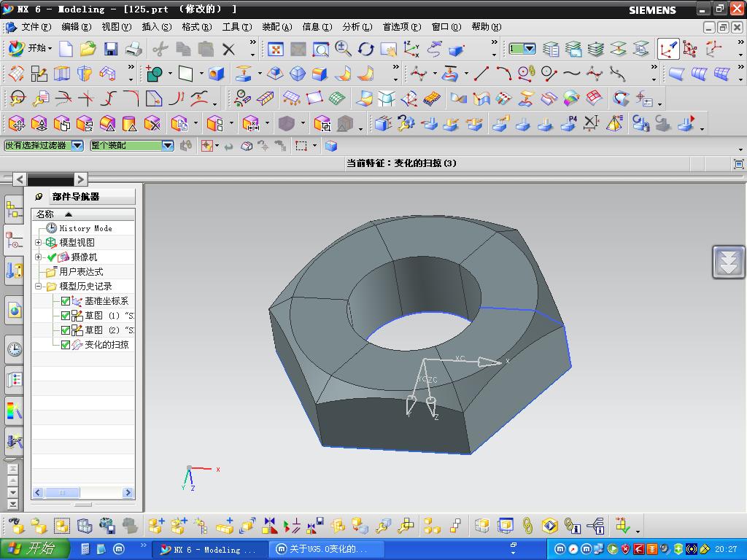This screenshot has width=747, height=560.
Task: Save the part with the floppy icon
Action: click(x=111, y=49)
